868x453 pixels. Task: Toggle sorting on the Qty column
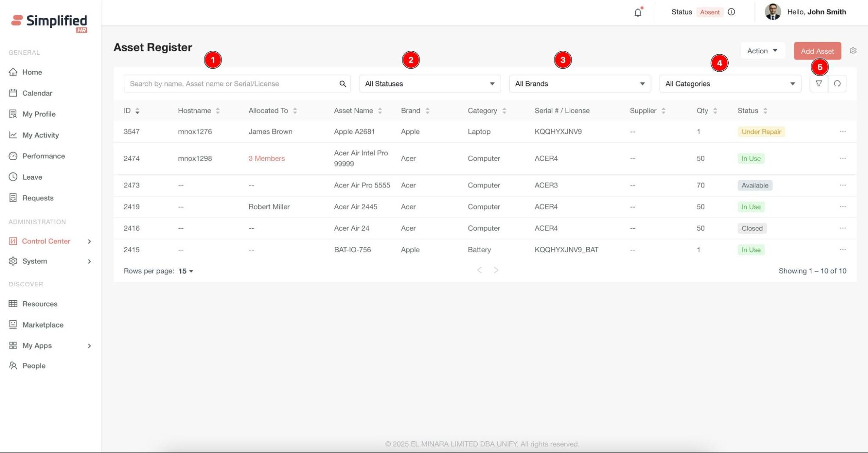[715, 111]
